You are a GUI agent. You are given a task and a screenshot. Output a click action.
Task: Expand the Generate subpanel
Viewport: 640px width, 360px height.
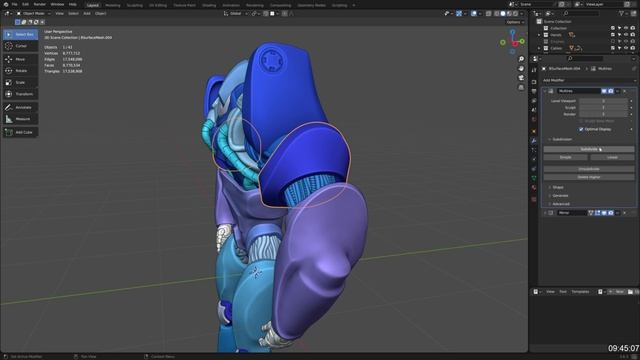coord(560,196)
